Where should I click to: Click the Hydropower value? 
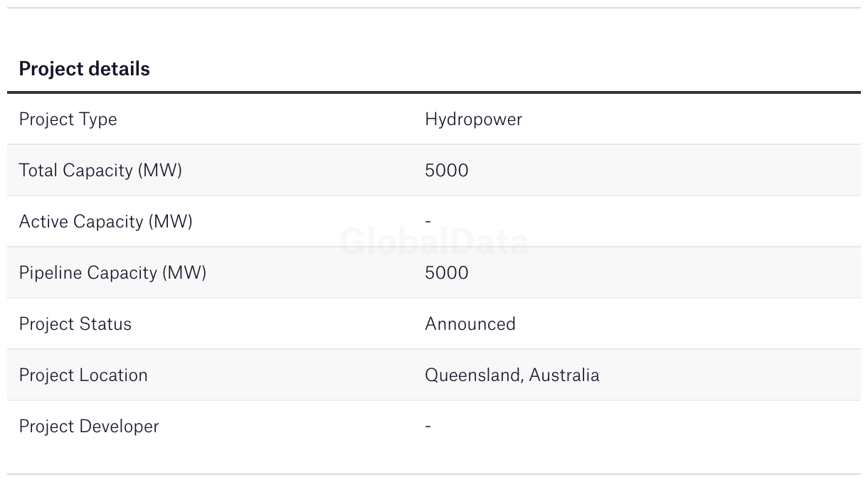pyautogui.click(x=473, y=119)
